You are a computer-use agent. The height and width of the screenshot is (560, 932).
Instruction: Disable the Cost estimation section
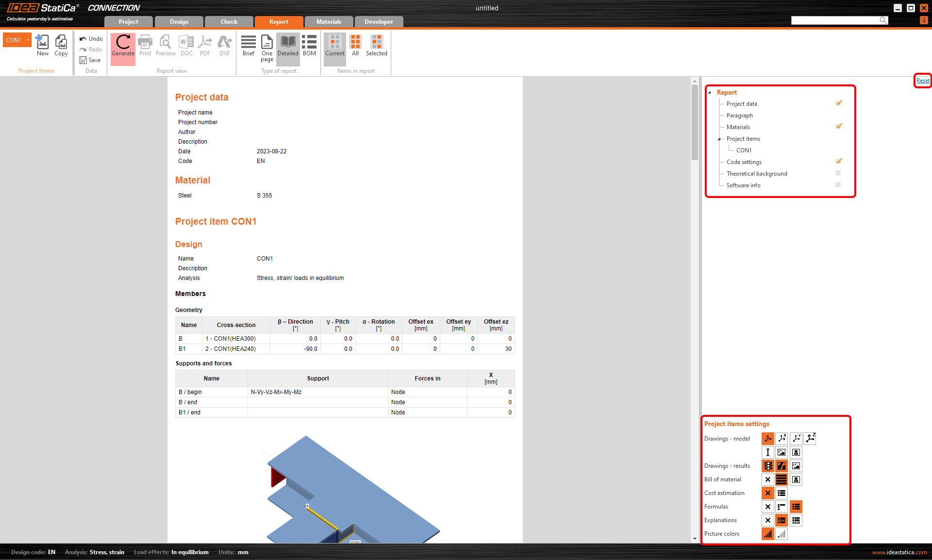[x=767, y=493]
